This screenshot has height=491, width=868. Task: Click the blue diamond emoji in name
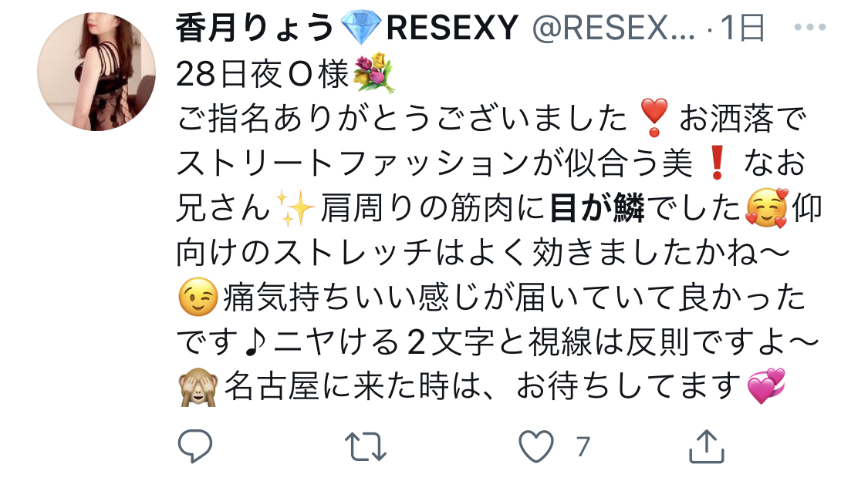(x=360, y=28)
